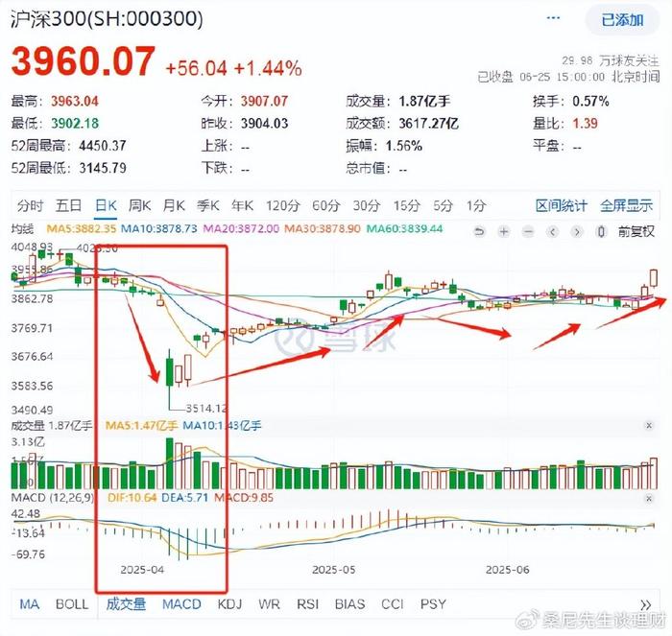Select the 年K yearly tab
The width and height of the screenshot is (672, 636).
(242, 205)
